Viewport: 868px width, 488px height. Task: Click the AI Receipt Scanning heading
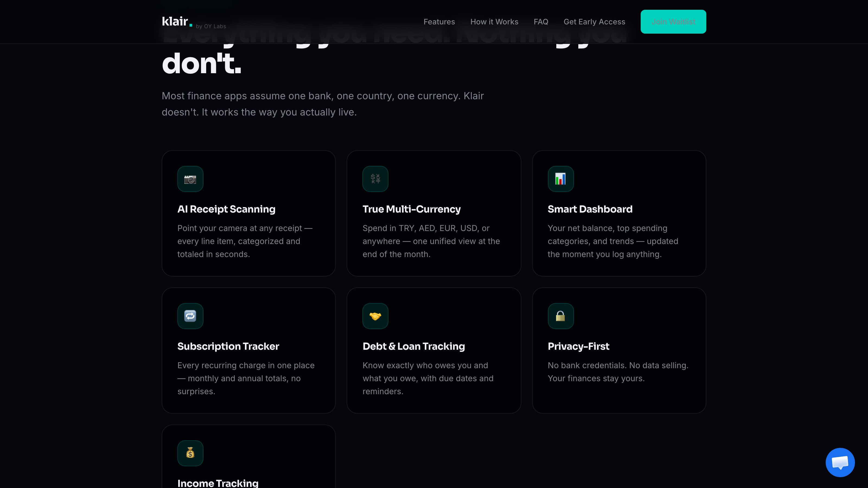tap(226, 209)
